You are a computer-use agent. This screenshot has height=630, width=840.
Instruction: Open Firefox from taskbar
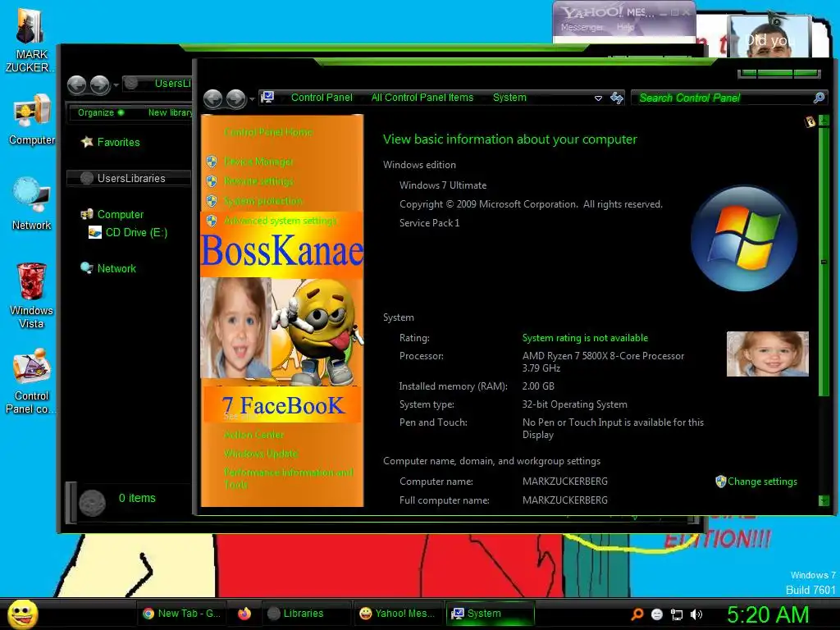coord(244,614)
